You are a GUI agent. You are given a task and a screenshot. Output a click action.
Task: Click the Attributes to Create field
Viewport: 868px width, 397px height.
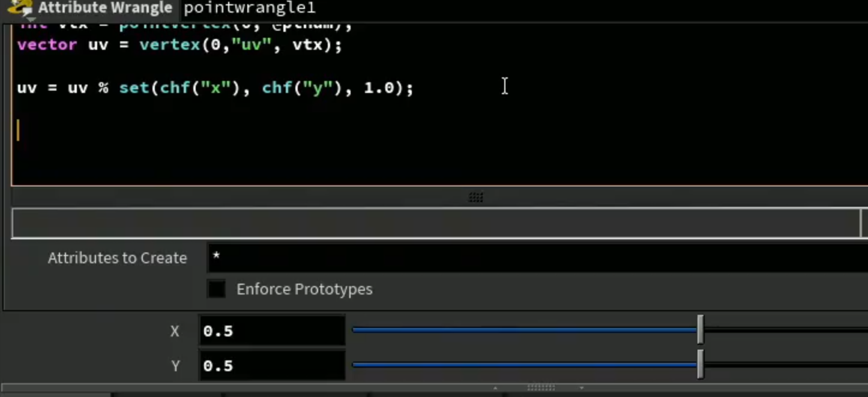(x=537, y=258)
